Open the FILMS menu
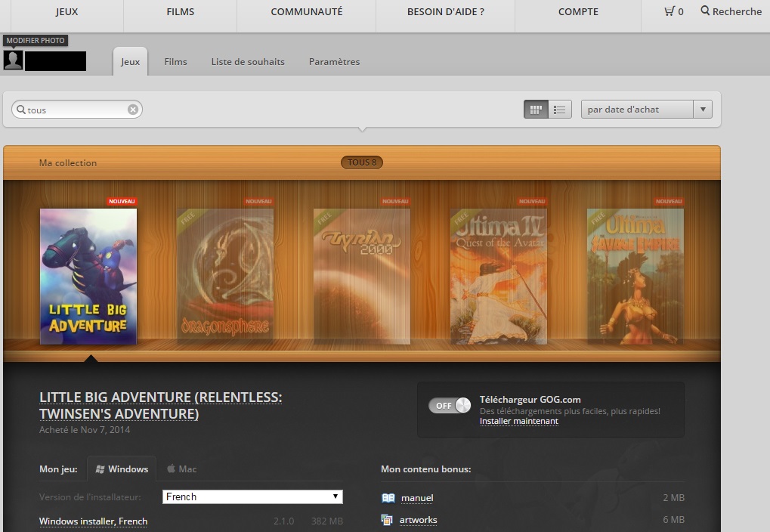Screen dimensions: 770x532 pyautogui.click(x=180, y=11)
